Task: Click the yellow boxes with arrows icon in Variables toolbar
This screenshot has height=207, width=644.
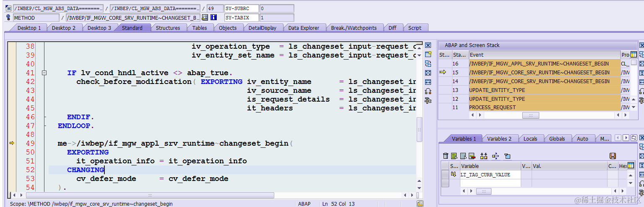Action: pos(483,156)
